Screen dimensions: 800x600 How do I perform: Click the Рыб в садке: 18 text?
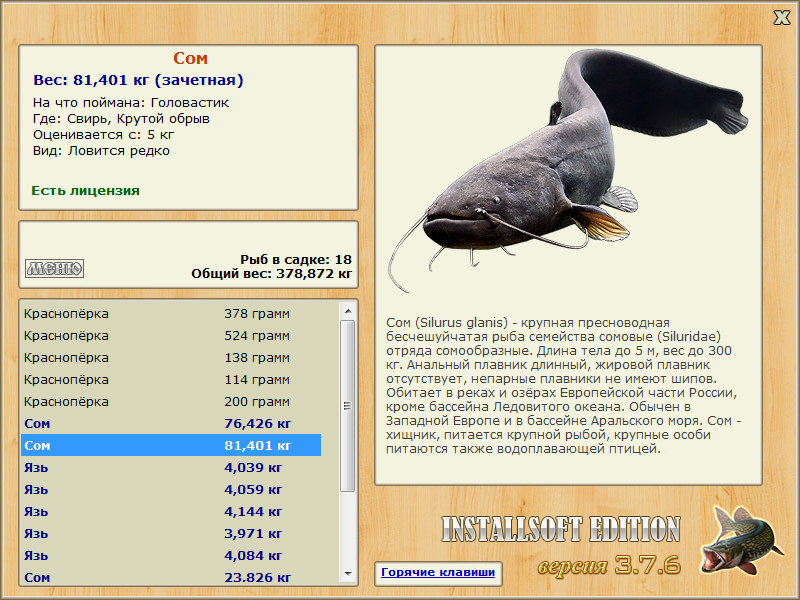click(296, 260)
